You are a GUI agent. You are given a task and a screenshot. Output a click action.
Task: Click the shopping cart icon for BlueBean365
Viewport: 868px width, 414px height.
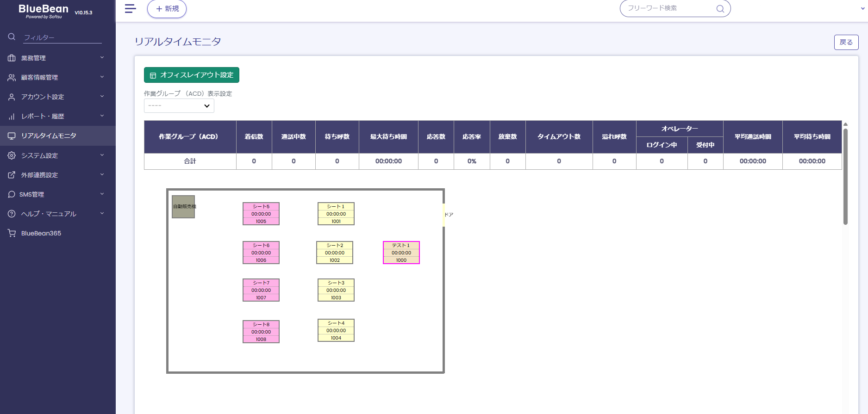(x=12, y=233)
